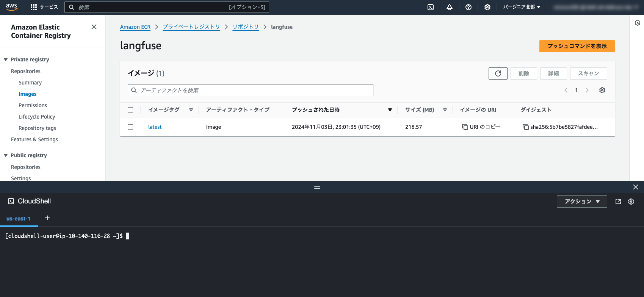This screenshot has height=297, width=644.
Task: Open Lifecycle Policy nav item
Action: [37, 117]
